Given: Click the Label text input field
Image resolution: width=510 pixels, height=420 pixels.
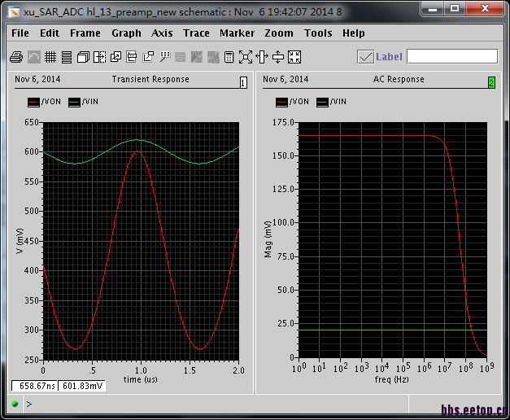Looking at the screenshot, I should coord(452,57).
